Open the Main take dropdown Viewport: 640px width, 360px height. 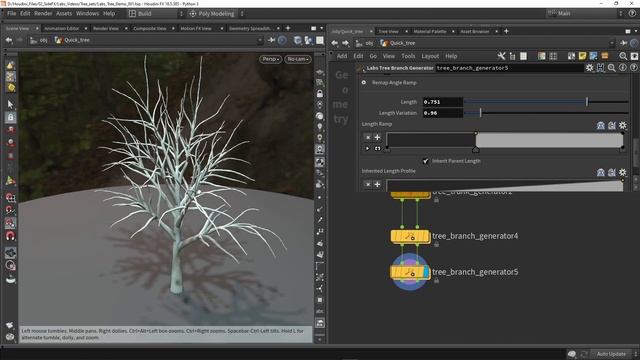(x=586, y=13)
